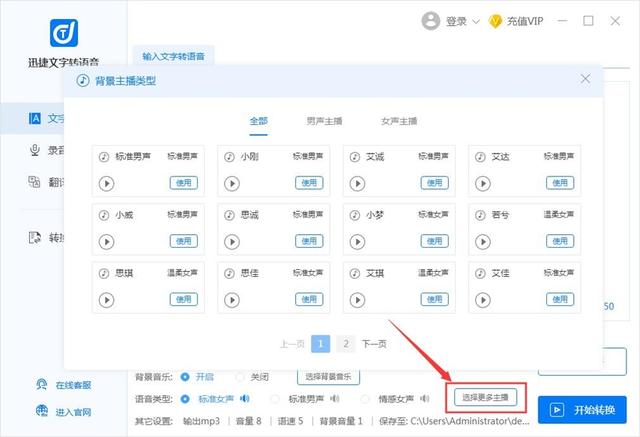The height and width of the screenshot is (437, 640).
Task: Click 语速 5 speed setting
Action: tap(290, 421)
